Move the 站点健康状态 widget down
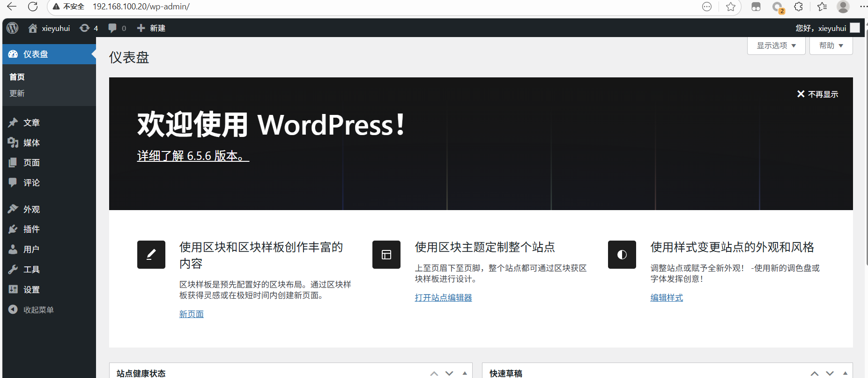This screenshot has width=868, height=378. [449, 373]
